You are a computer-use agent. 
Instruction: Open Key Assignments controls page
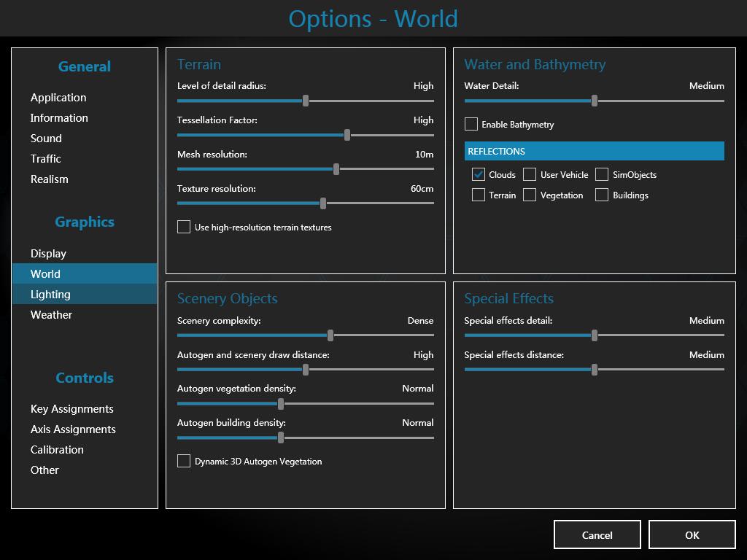tap(72, 409)
